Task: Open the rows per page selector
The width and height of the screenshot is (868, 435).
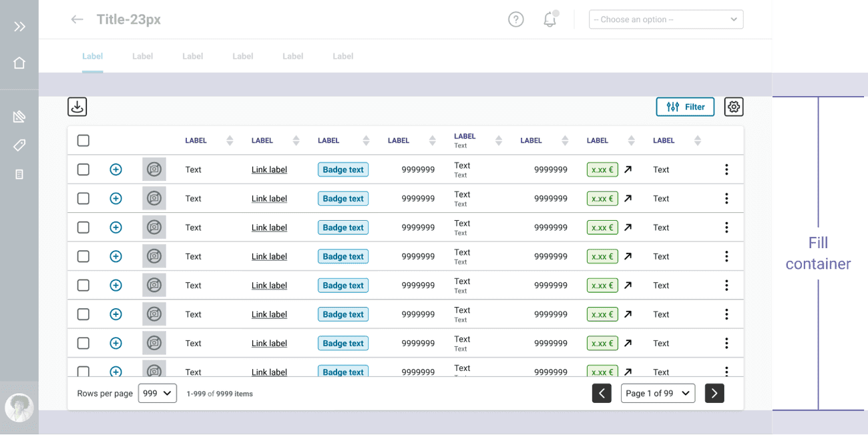Action: coord(157,393)
